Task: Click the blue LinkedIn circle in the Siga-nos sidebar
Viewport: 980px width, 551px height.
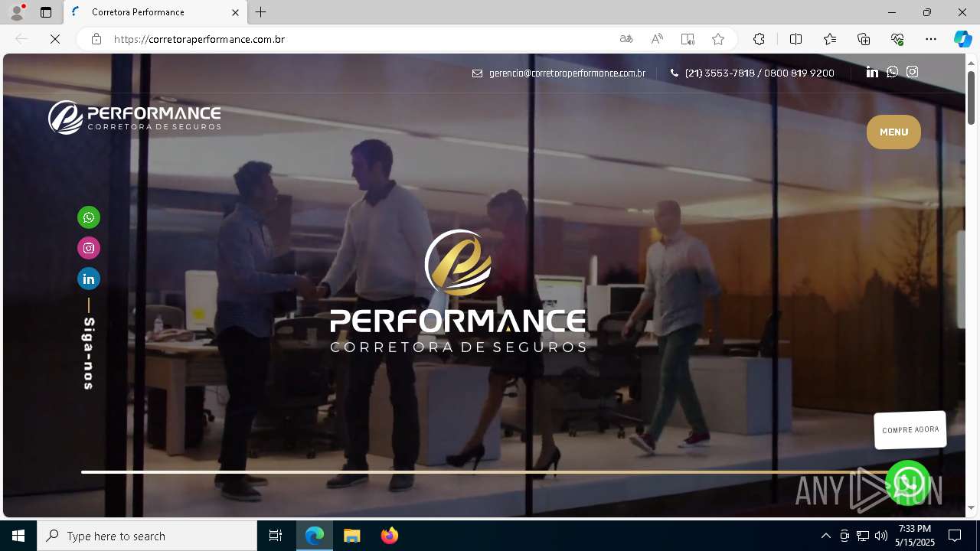Action: click(89, 279)
